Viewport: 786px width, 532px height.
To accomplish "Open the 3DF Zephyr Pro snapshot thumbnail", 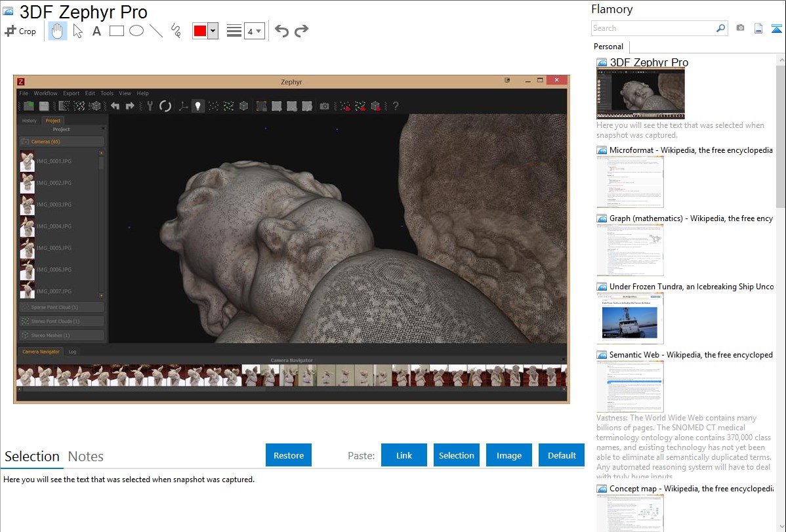I will point(640,93).
